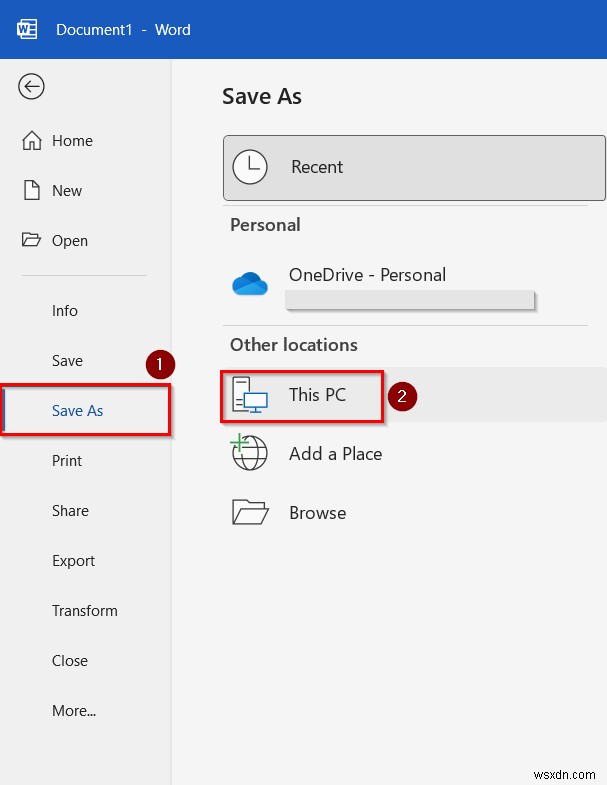
Task: Click the back arrow circle icon
Action: click(31, 87)
